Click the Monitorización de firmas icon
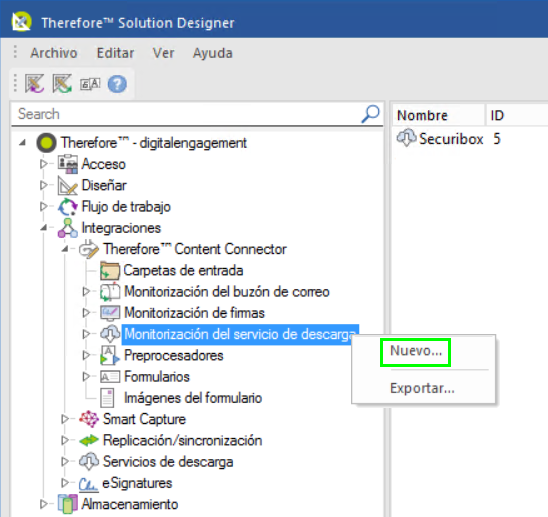548x517 pixels. pyautogui.click(x=110, y=313)
